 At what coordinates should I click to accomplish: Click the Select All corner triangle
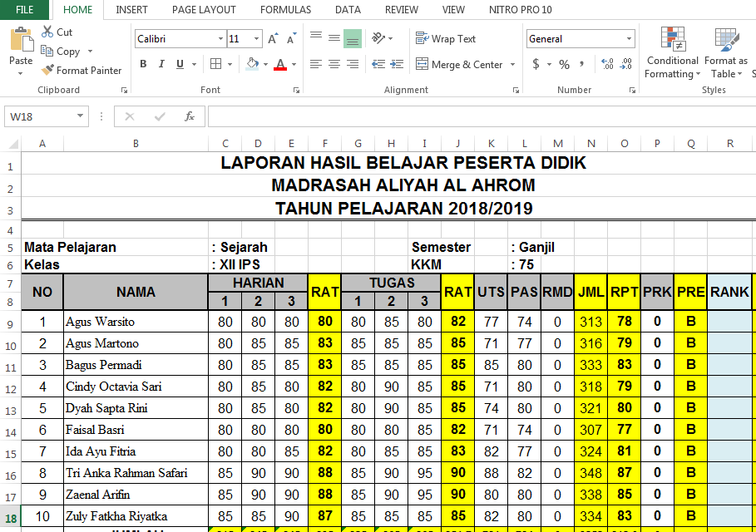(13, 144)
